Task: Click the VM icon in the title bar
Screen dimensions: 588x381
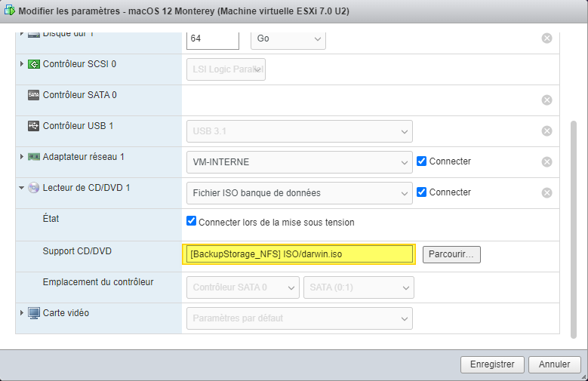Action: click(x=9, y=11)
